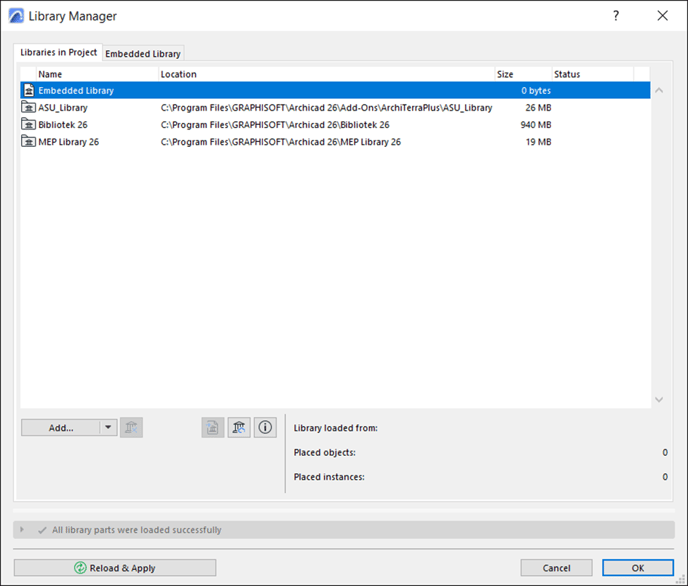Click the 0 bytes size value
This screenshot has width=688, height=586.
coord(536,90)
